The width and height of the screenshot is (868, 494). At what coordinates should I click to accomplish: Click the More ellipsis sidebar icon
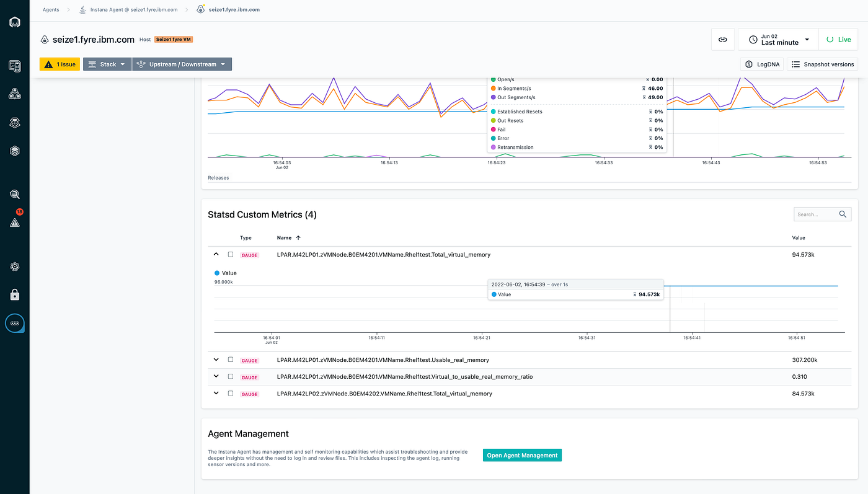(15, 323)
